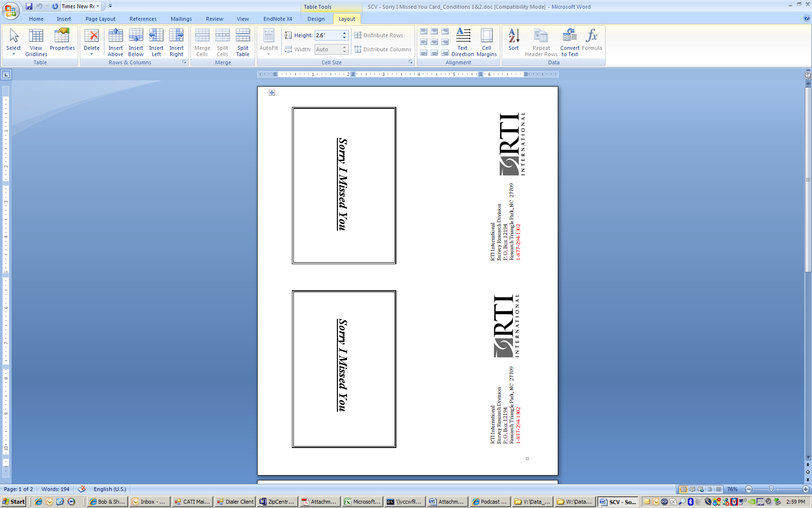Image resolution: width=812 pixels, height=508 pixels.
Task: Click the vertical scrollbar thumb
Action: (x=808, y=180)
